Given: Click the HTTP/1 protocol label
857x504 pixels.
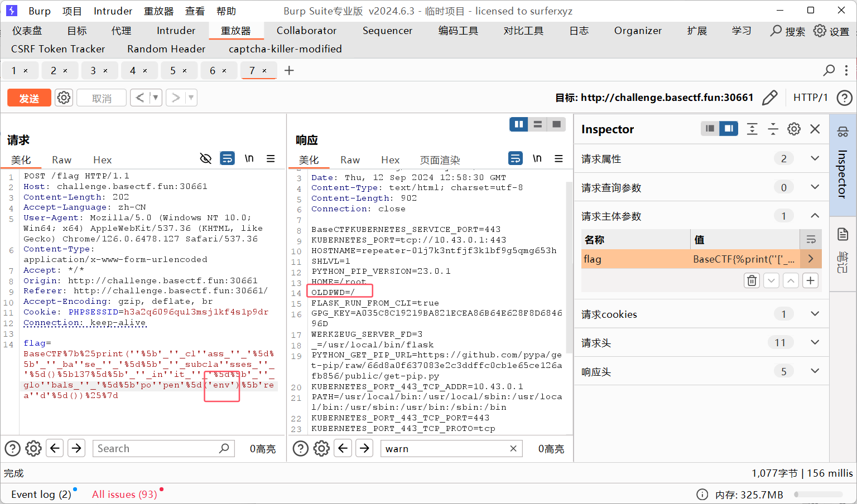Looking at the screenshot, I should (810, 98).
